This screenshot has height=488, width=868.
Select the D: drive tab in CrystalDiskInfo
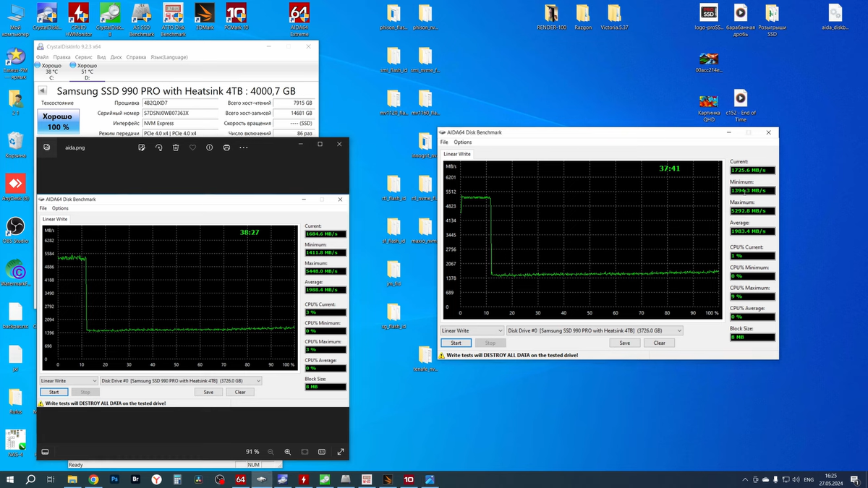[x=87, y=72]
